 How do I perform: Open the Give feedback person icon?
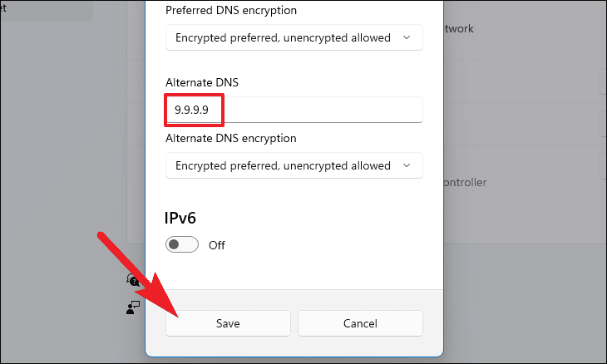(x=133, y=307)
